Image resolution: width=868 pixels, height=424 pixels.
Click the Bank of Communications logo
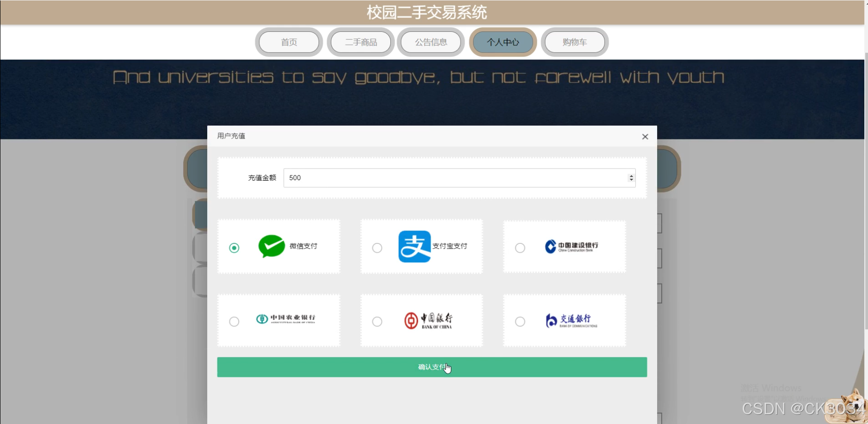point(571,321)
